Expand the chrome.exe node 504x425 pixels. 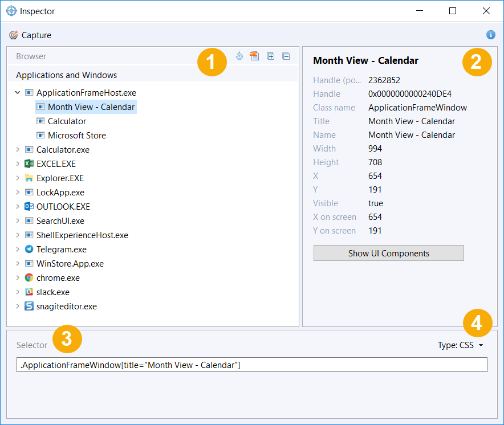coord(18,277)
